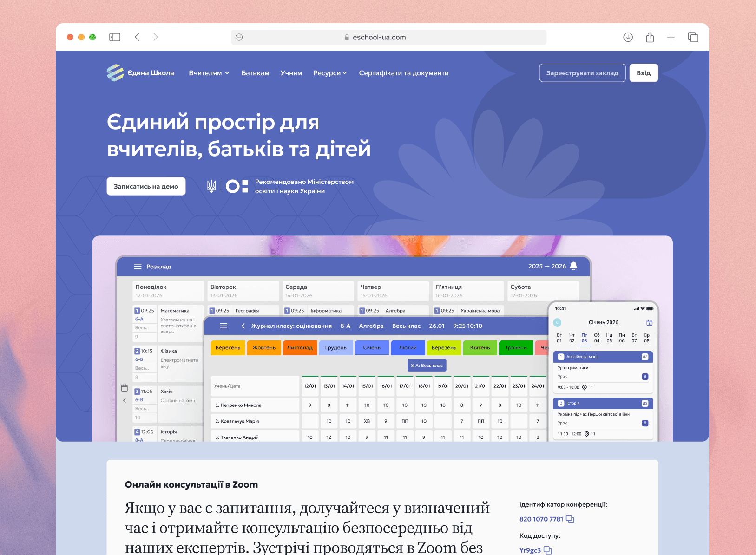Open the Батькам menu item

pyautogui.click(x=256, y=73)
